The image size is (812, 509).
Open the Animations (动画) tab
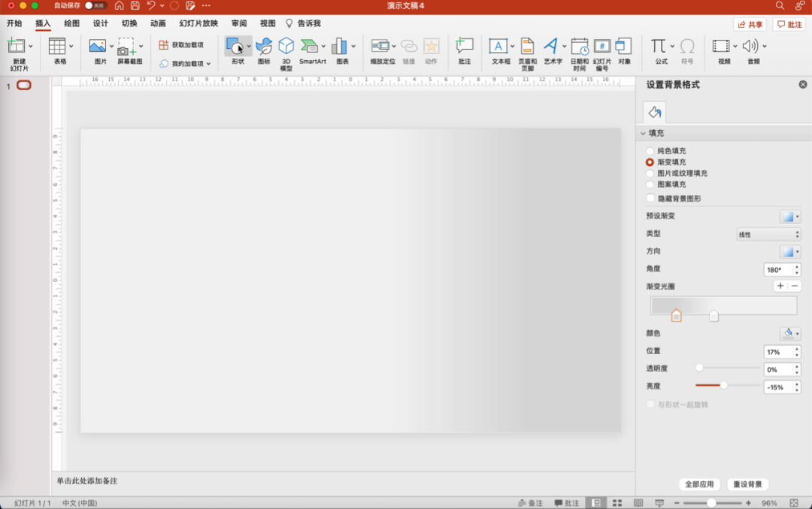click(x=158, y=23)
